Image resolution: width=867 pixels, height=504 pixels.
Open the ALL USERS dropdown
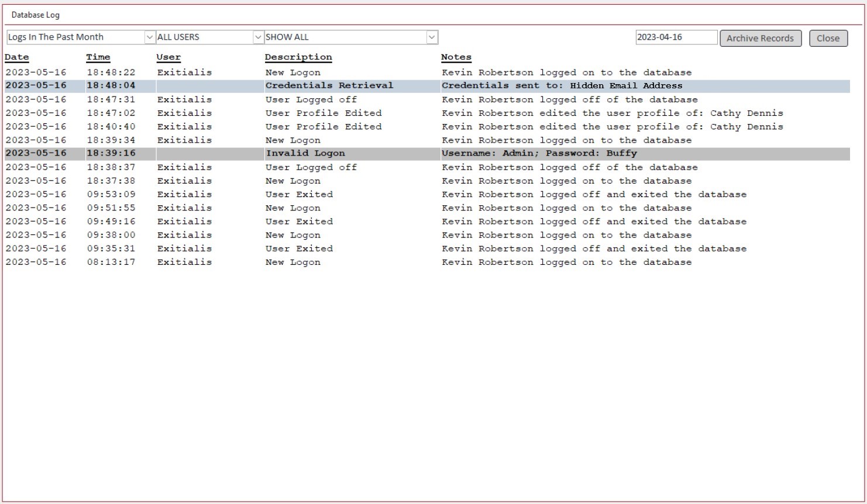pyautogui.click(x=205, y=36)
